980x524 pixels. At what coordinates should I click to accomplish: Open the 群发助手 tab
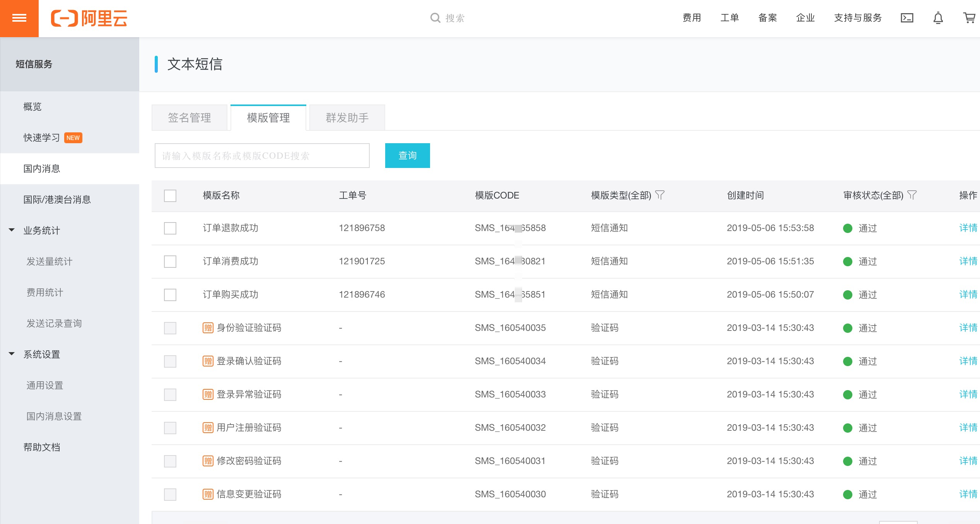coord(347,118)
